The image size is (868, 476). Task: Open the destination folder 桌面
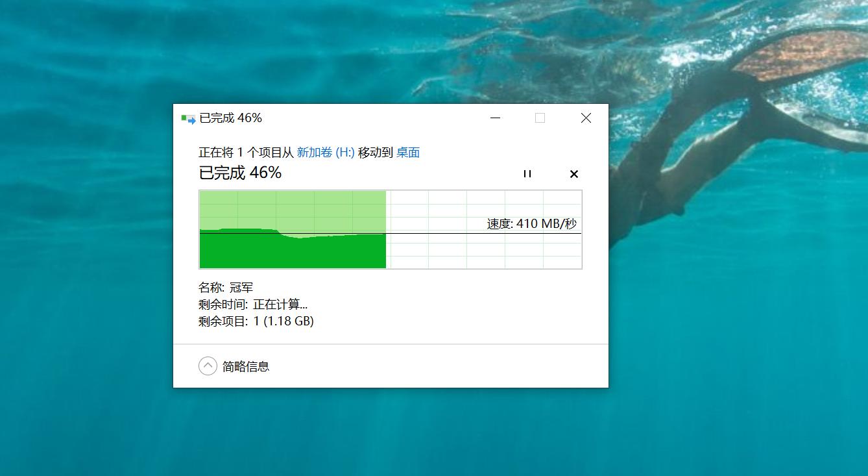[407, 152]
